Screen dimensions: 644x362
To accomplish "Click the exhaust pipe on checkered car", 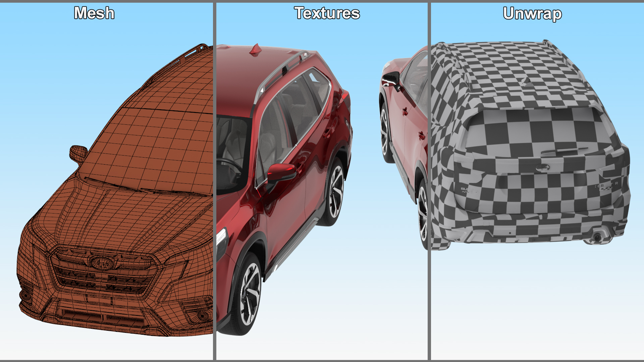I will pos(597,237).
